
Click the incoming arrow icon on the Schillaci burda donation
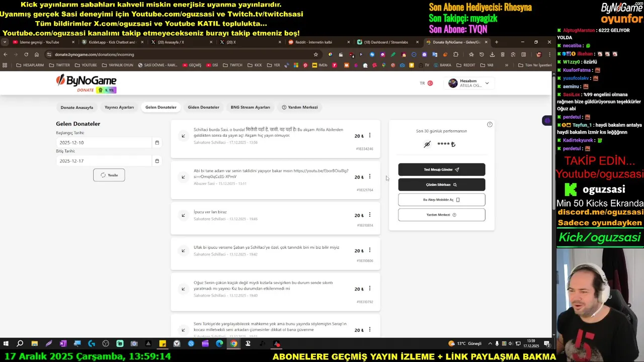coord(183,136)
